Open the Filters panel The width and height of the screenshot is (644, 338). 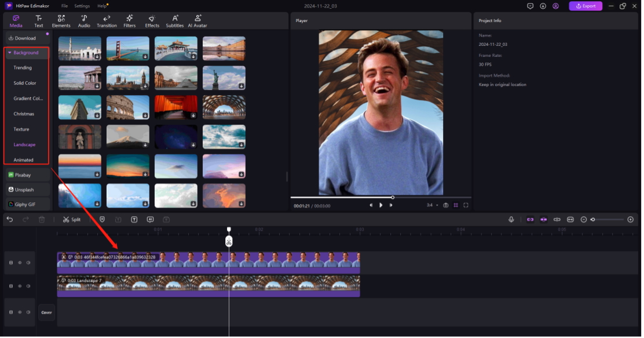click(x=129, y=21)
